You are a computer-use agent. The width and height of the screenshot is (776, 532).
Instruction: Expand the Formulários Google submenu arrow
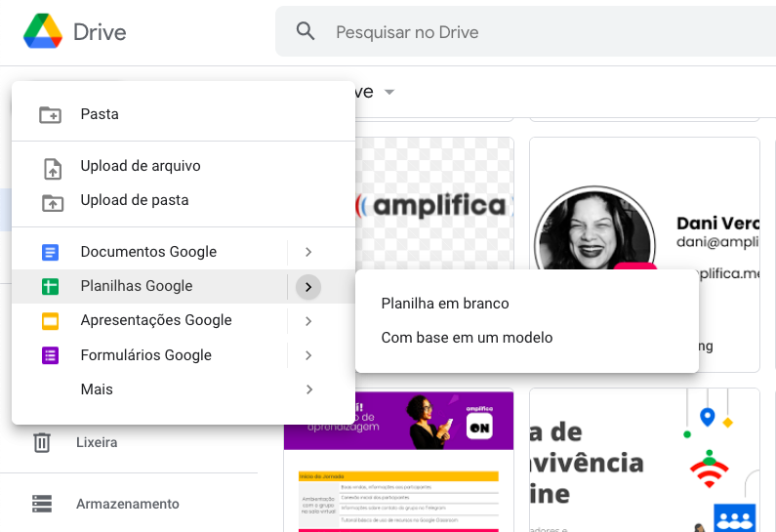pos(308,355)
